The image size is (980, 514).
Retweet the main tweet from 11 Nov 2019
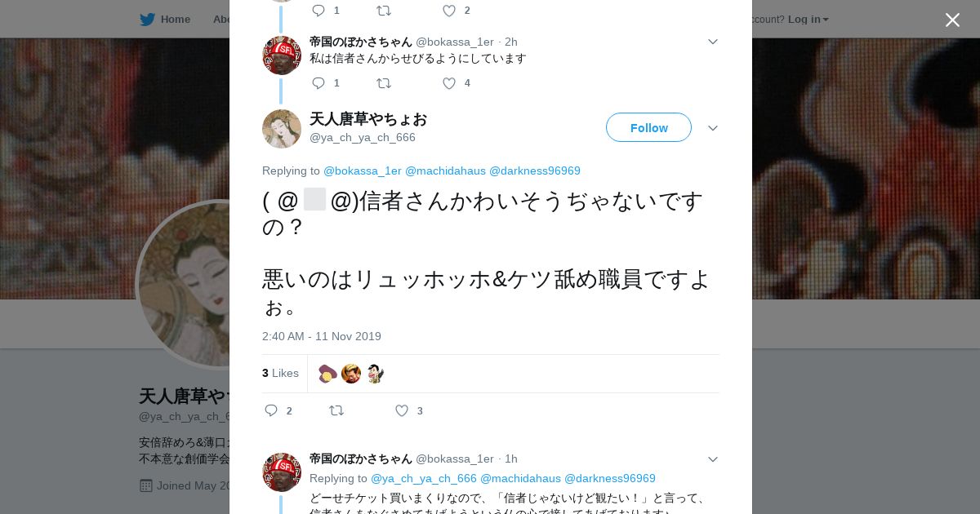click(x=336, y=410)
